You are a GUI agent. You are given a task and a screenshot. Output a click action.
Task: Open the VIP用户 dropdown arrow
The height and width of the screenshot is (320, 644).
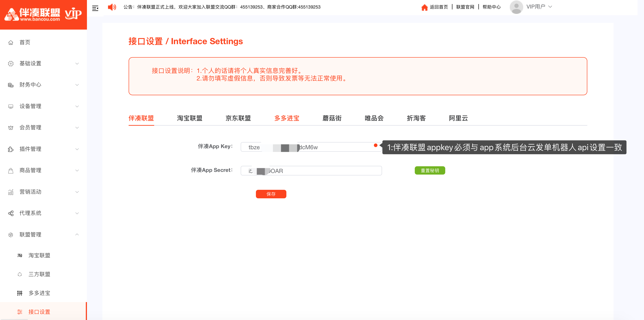pyautogui.click(x=550, y=7)
